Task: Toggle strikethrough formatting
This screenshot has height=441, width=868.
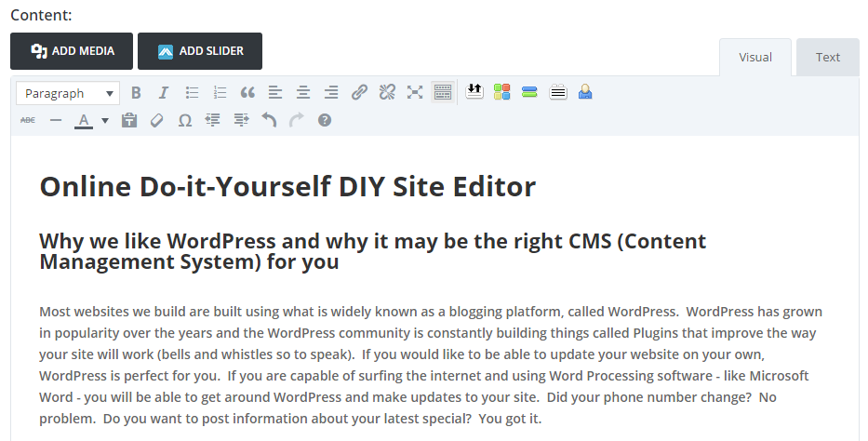Action: [28, 120]
